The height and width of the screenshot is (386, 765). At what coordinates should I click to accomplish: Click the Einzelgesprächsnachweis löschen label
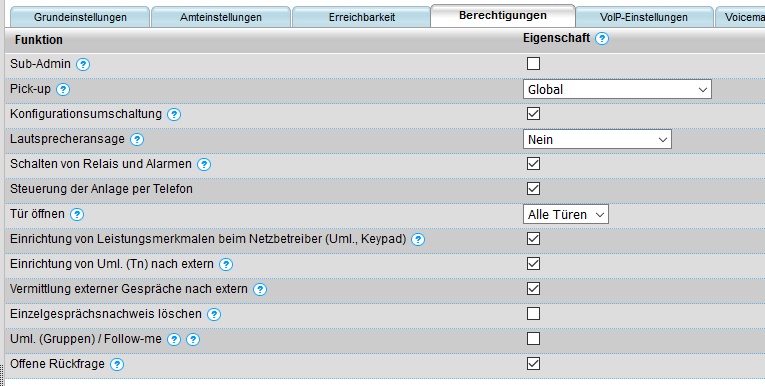click(106, 314)
